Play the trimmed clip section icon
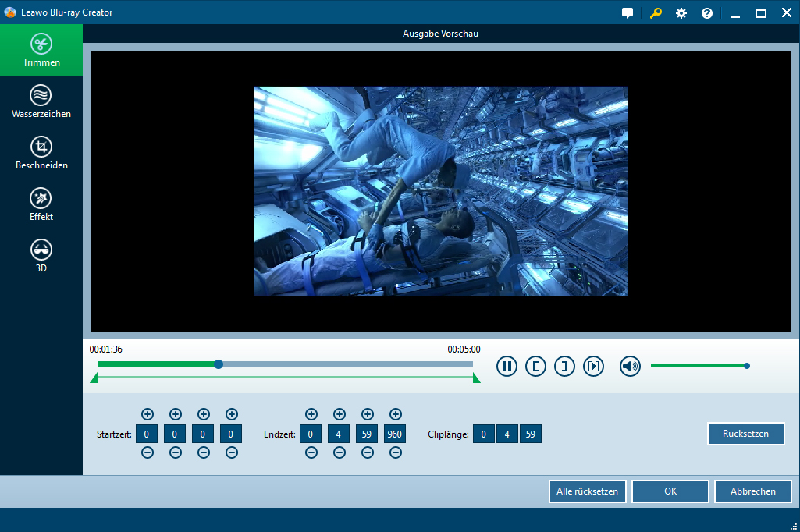This screenshot has height=532, width=800. (593, 366)
